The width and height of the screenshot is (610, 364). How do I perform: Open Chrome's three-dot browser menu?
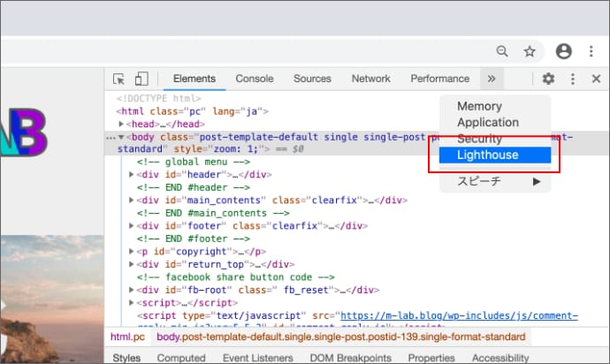coord(591,51)
